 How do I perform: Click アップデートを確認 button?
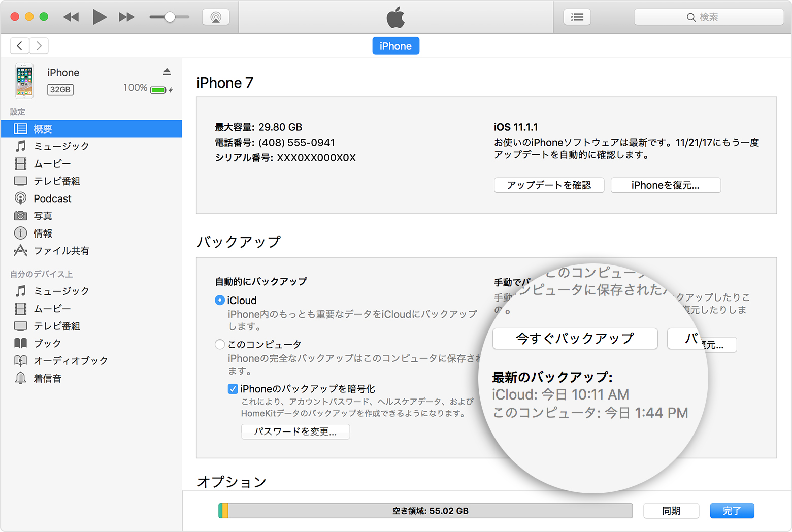tap(549, 185)
